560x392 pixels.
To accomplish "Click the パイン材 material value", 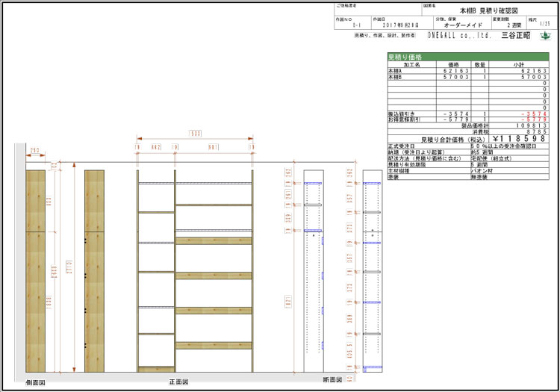I will pos(482,171).
